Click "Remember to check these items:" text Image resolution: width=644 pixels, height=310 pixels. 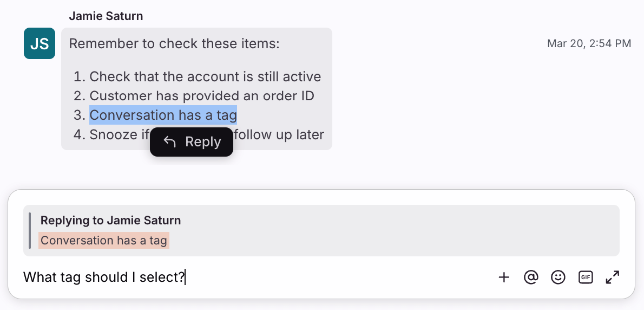[x=174, y=43]
